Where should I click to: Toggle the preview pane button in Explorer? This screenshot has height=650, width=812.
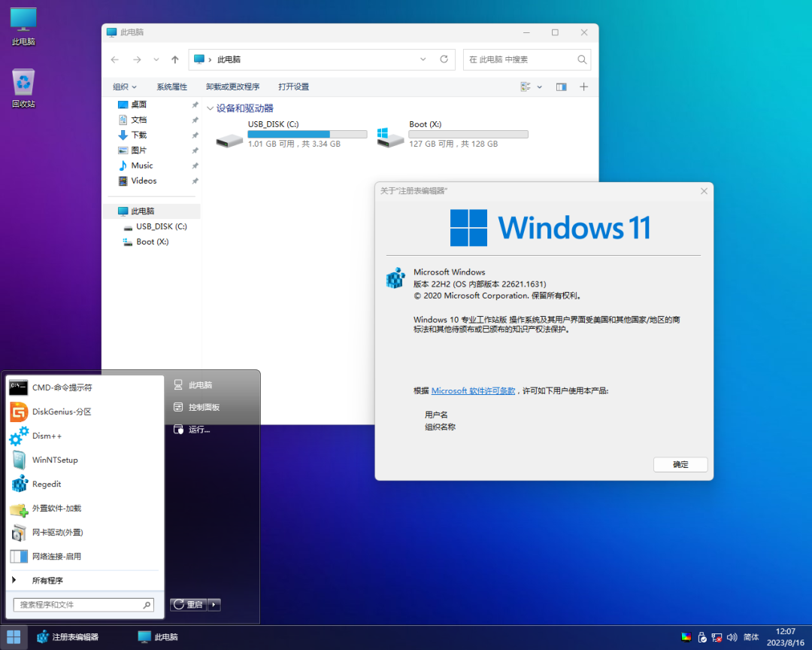(561, 87)
